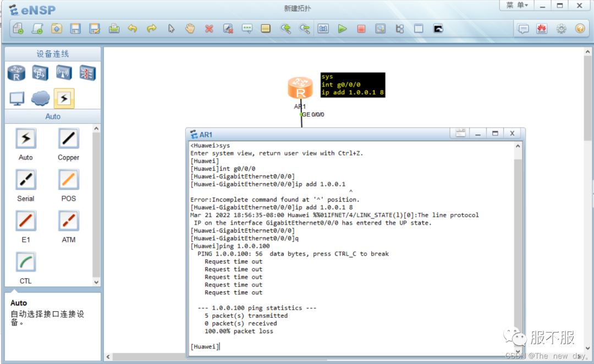The image size is (594, 364).
Task: Zoom in on the topology canvas
Action: click(x=285, y=29)
